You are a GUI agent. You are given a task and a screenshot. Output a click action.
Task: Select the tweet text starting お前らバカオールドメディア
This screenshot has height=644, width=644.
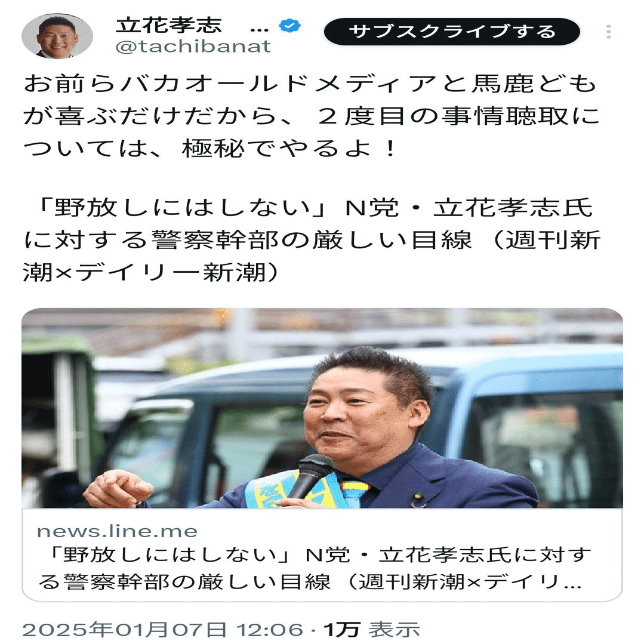click(311, 116)
